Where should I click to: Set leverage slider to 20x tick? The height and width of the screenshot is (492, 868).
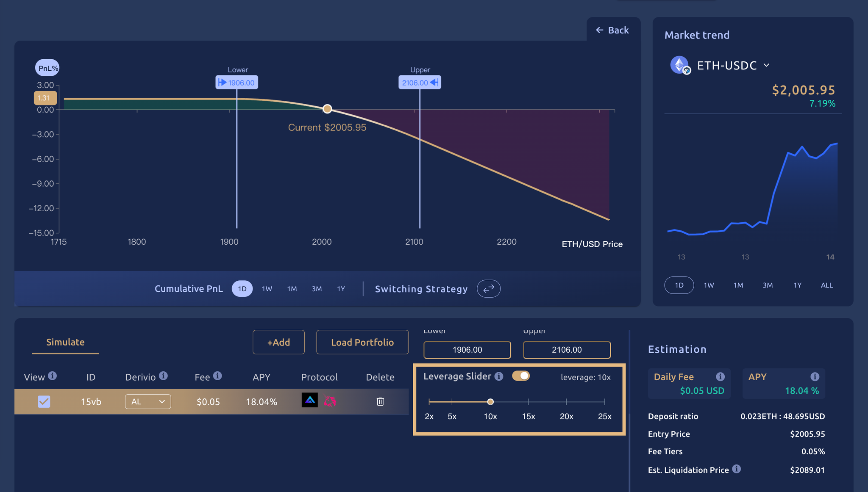[566, 401]
